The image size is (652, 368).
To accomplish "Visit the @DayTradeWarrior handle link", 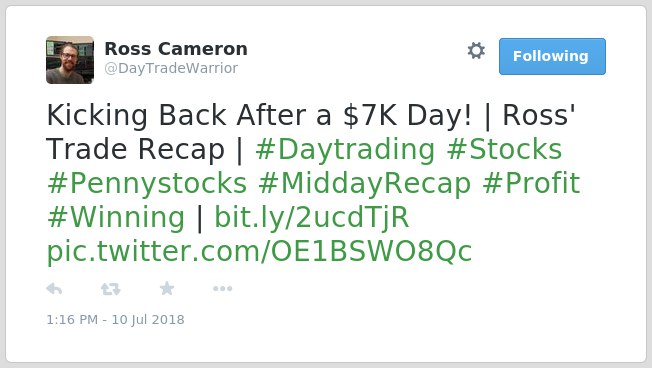I will point(171,68).
